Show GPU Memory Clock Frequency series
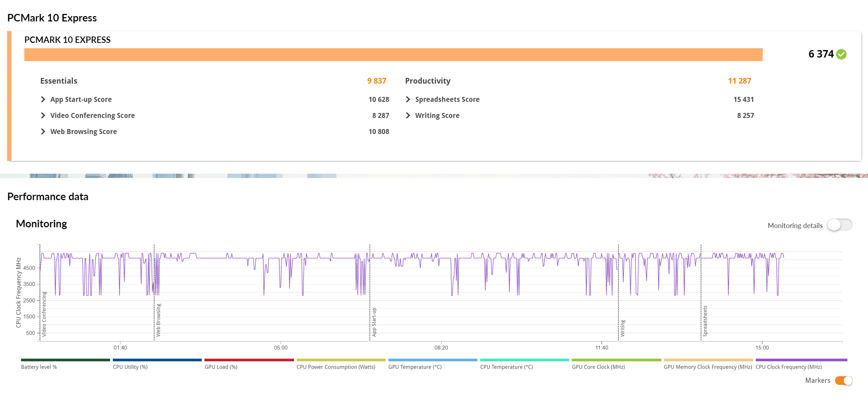The width and height of the screenshot is (868, 411). click(x=708, y=364)
